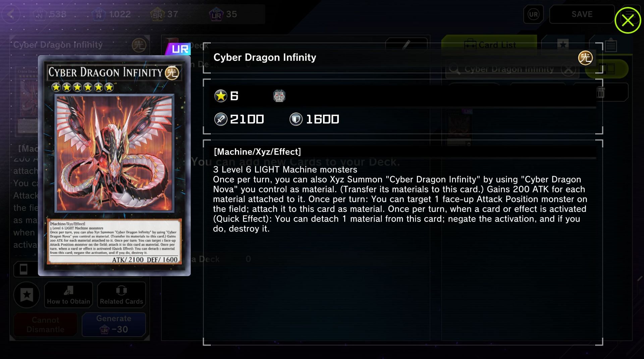Clear the Cyber Dragon Infinity search text
Image resolution: width=644 pixels, height=359 pixels.
click(x=569, y=69)
